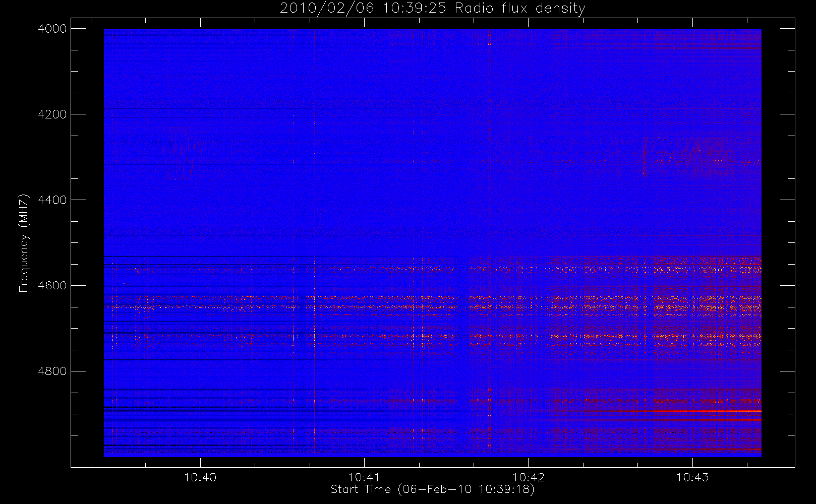Click the 4000 frequency tick label
Viewport: 816px width, 504px height.
pyautogui.click(x=52, y=29)
